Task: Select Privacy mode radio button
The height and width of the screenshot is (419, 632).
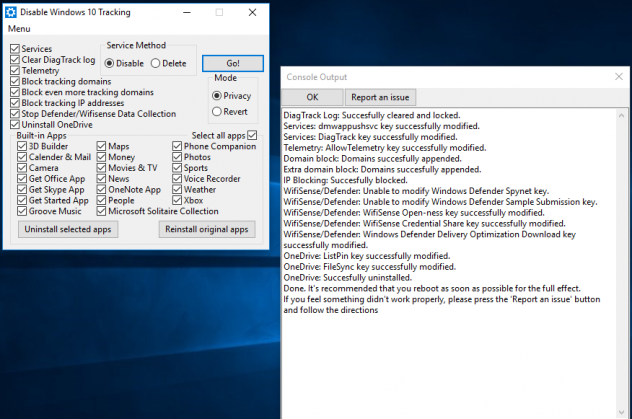Action: coord(217,96)
